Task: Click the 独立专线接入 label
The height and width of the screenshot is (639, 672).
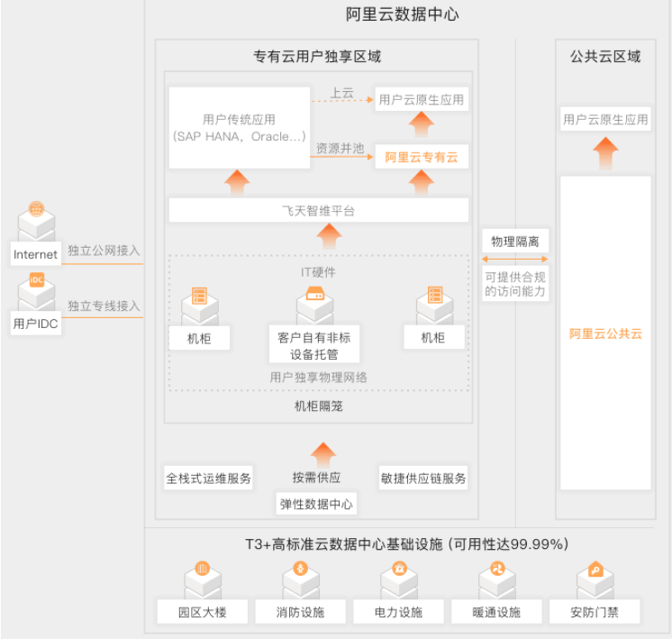Action: [x=104, y=306]
